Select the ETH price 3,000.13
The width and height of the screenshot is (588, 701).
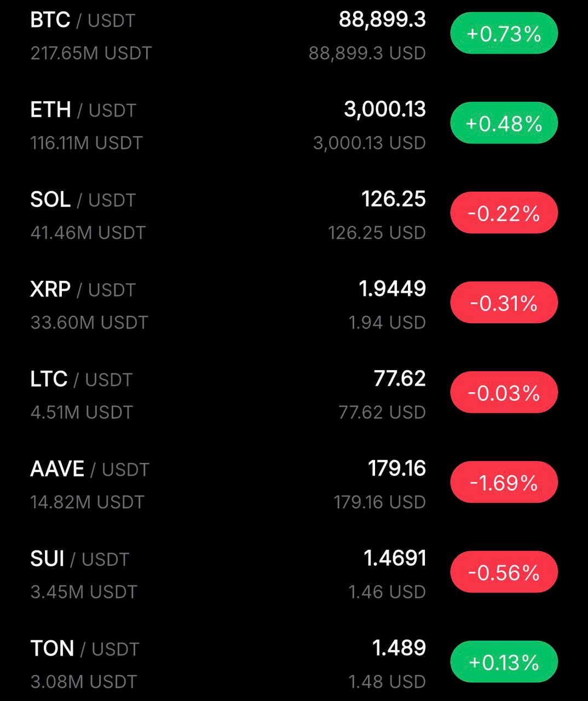click(x=385, y=110)
